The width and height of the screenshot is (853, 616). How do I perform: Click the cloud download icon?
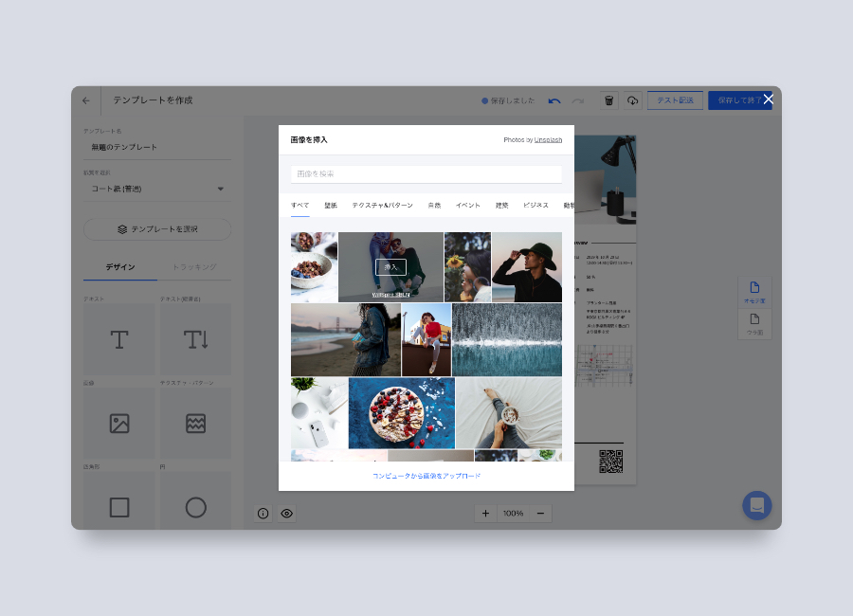click(632, 100)
